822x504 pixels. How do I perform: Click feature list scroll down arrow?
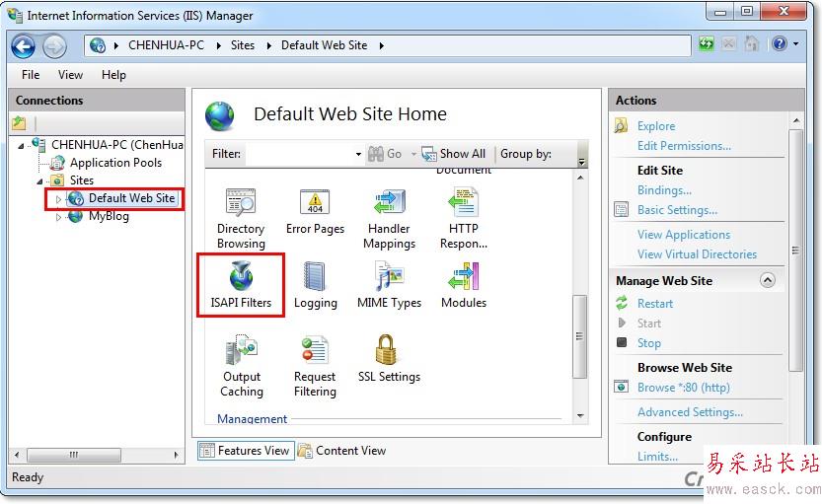(580, 416)
